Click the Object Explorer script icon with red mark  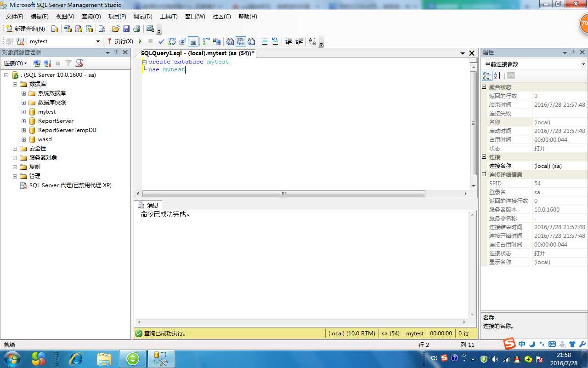79,63
